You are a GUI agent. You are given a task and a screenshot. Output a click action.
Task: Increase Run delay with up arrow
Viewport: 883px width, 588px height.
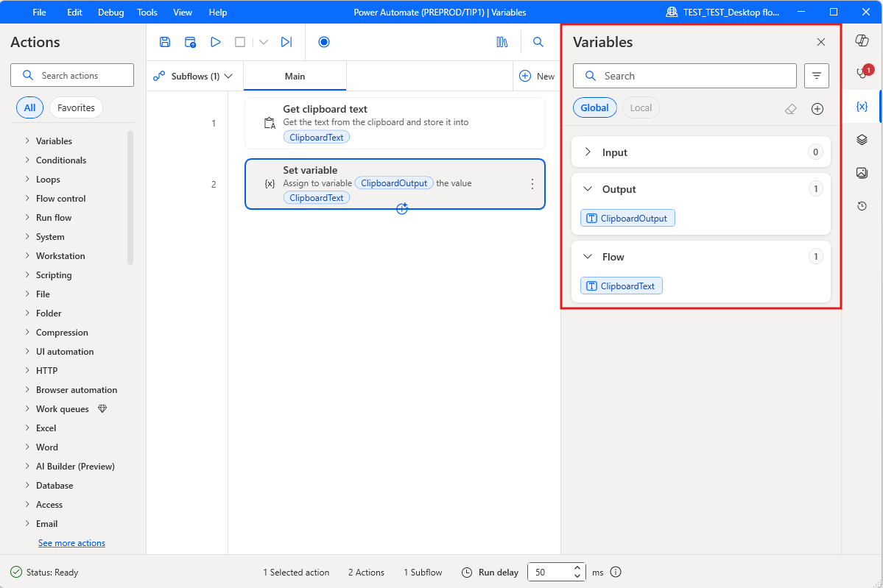point(577,567)
